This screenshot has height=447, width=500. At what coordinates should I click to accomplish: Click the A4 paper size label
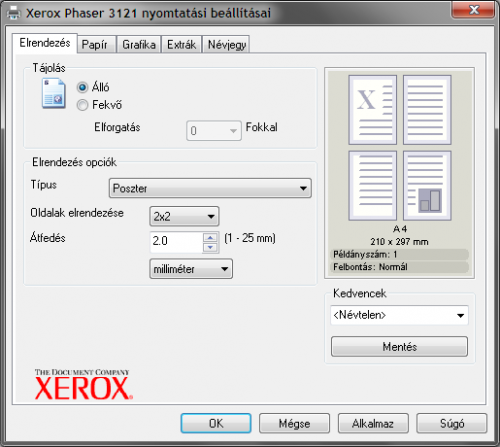400,229
